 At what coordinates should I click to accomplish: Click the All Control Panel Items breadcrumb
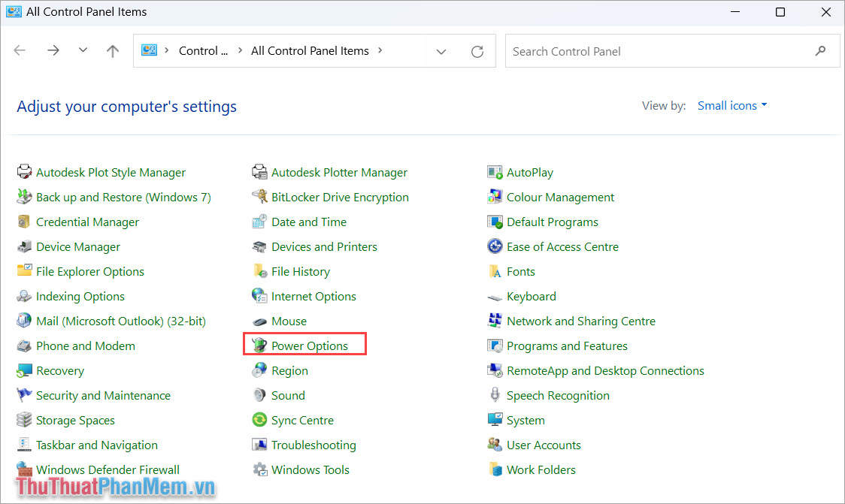point(310,50)
